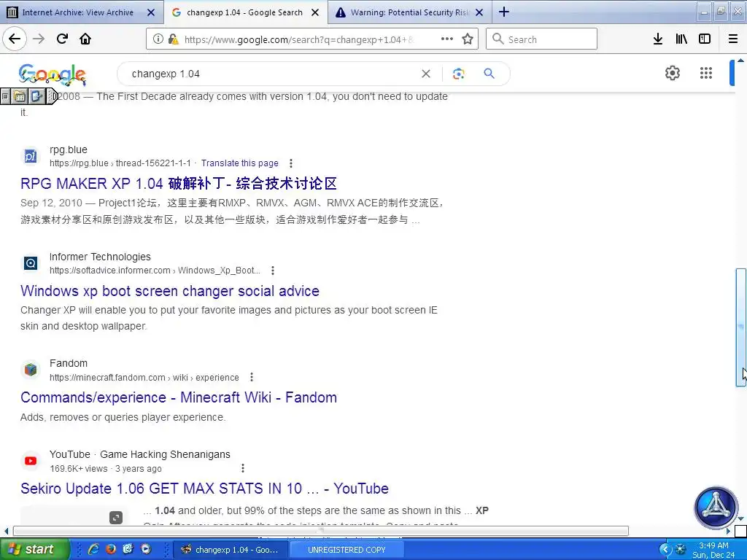Click the vertical scrollbar thumb

(x=741, y=327)
